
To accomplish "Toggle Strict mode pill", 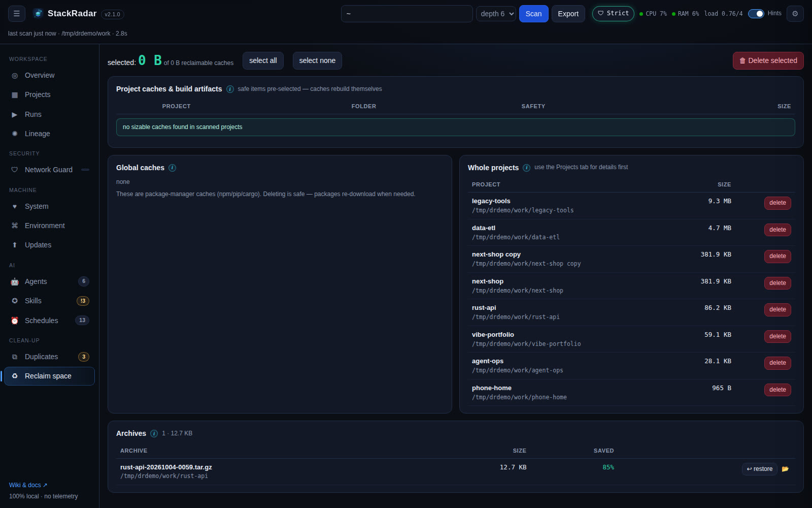I will tap(613, 14).
